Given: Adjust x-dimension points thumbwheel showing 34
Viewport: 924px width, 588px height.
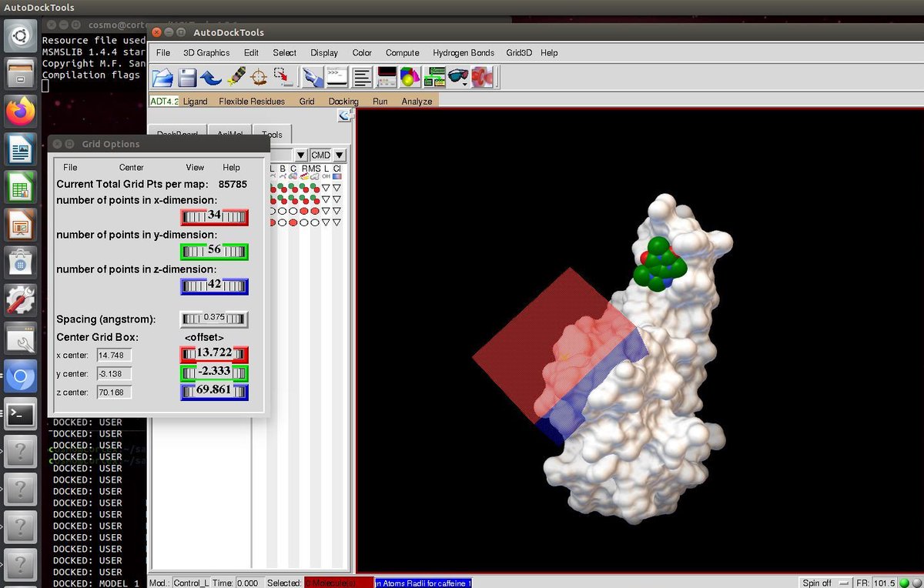Looking at the screenshot, I should pyautogui.click(x=215, y=216).
